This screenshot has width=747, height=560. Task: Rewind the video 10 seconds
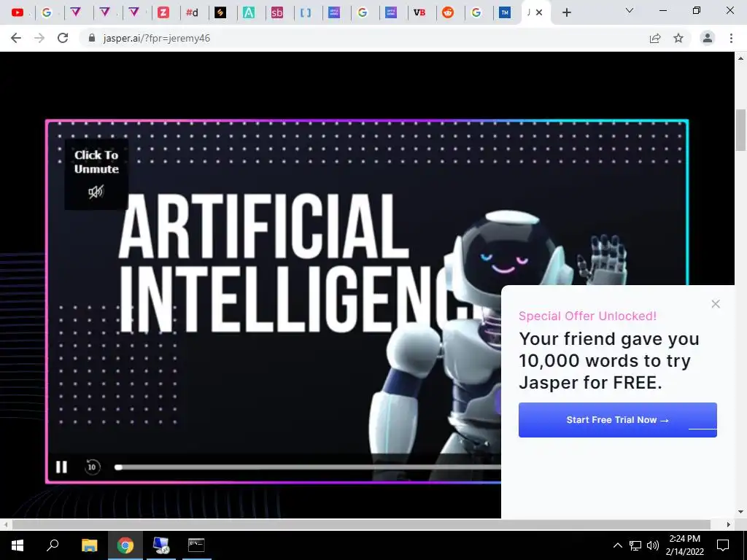coord(93,467)
